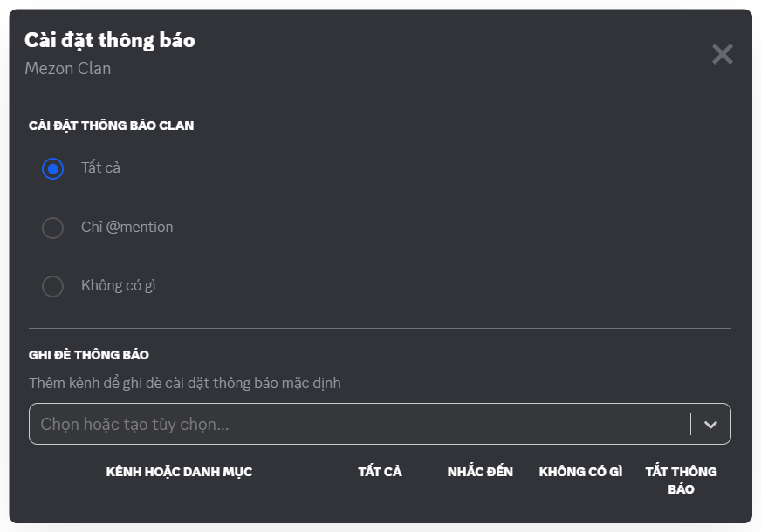Select the 'Tất cả' radio button
Screen dimensions: 761x532
[53, 168]
